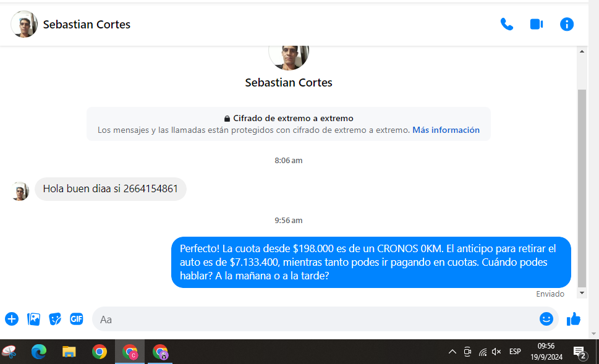Screen dimensions: 599x364
Task: Attach a photo or file
Action: [x=33, y=319]
